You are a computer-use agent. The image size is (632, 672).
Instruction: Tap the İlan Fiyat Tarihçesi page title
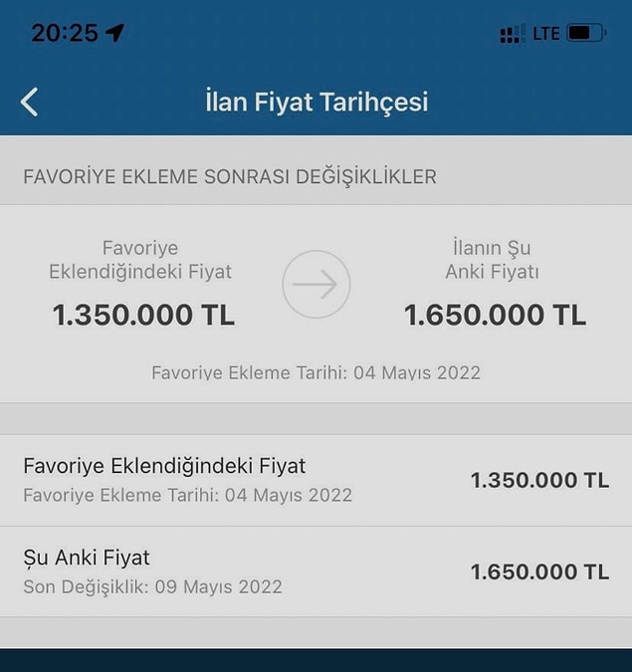[x=316, y=102]
